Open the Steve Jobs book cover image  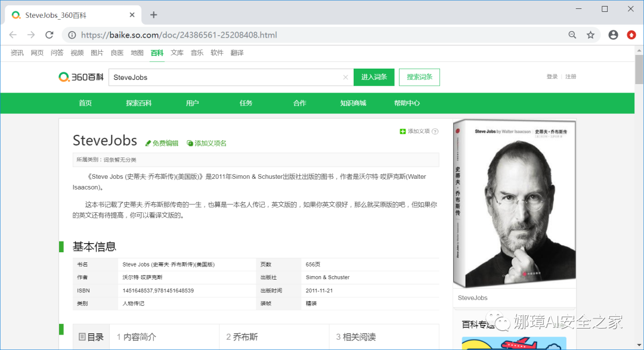[514, 203]
